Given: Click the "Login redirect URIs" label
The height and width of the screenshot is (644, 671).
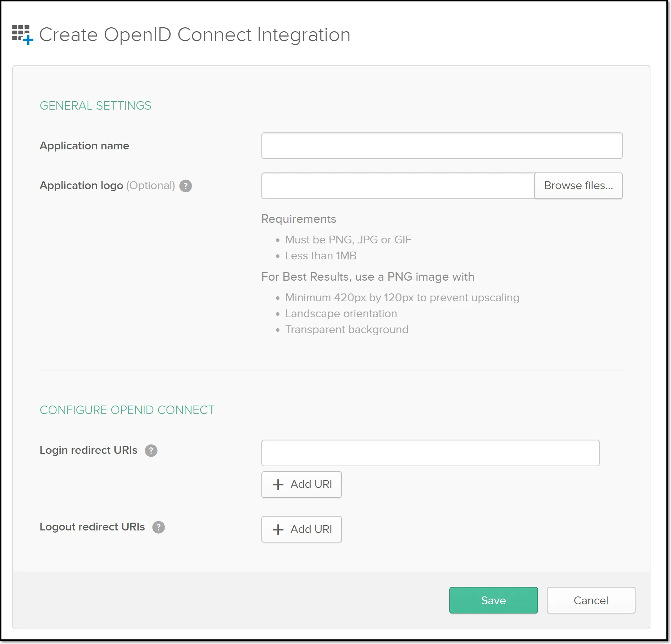Looking at the screenshot, I should [x=88, y=450].
